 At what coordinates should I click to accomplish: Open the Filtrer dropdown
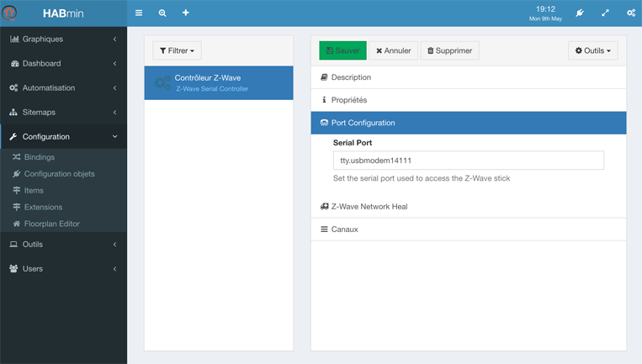click(x=177, y=50)
